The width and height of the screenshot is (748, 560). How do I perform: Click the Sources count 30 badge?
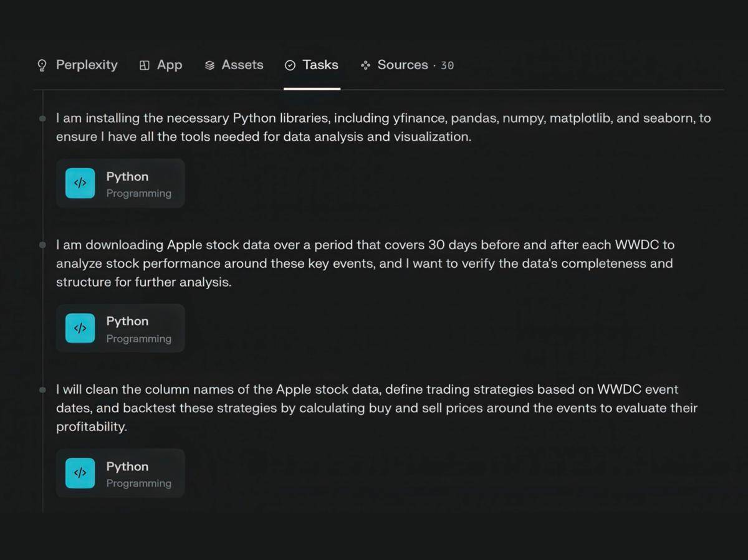pyautogui.click(x=447, y=65)
